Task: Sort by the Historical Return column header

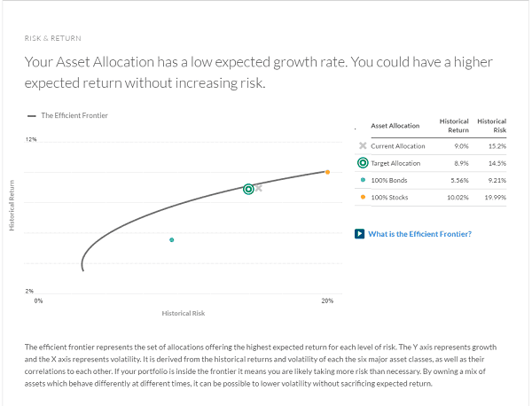Action: 454,125
